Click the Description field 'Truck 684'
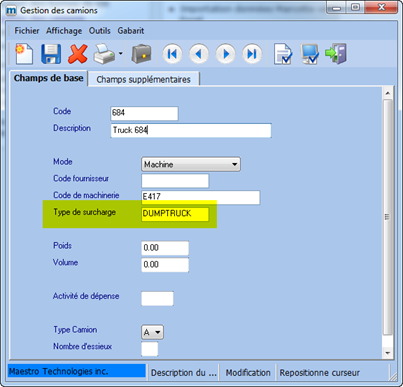This screenshot has height=387, width=403. pyautogui.click(x=191, y=130)
